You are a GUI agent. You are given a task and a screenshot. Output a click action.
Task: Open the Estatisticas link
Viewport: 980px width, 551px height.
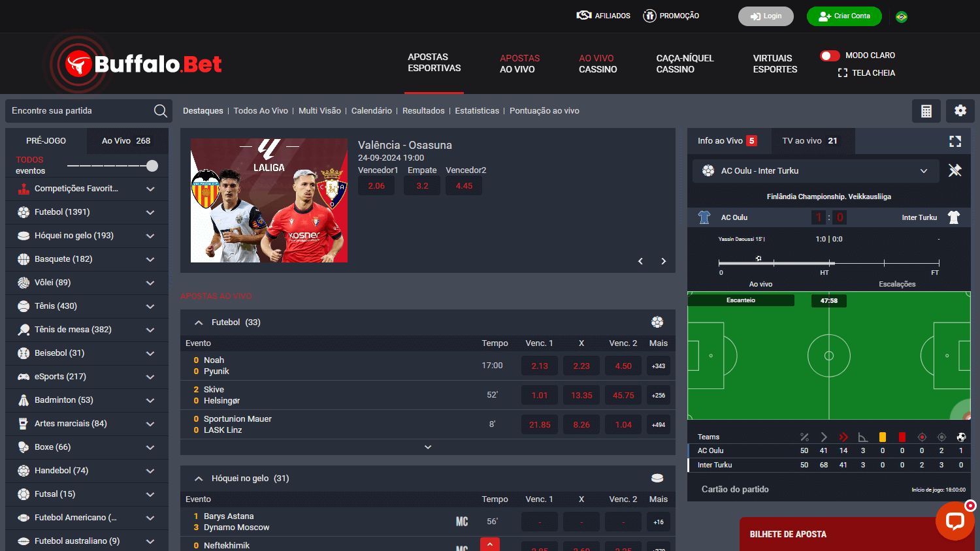(x=477, y=111)
